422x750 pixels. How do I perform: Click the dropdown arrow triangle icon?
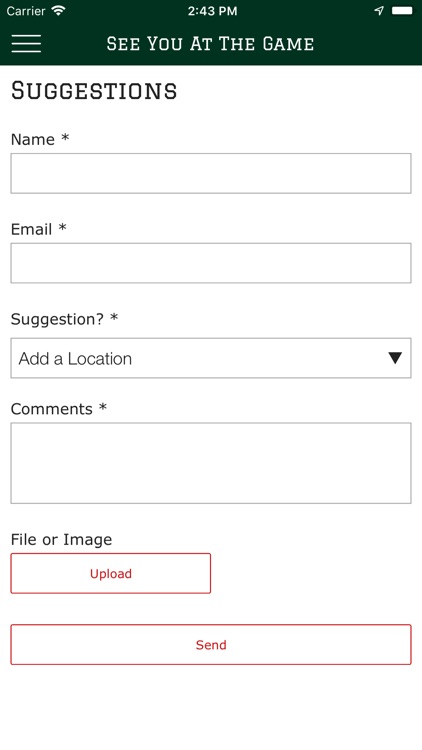coord(395,358)
